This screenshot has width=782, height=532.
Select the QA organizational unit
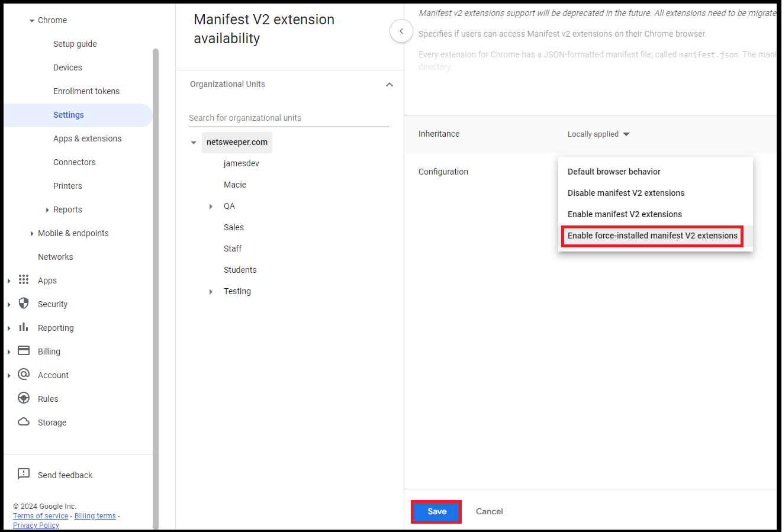[229, 206]
